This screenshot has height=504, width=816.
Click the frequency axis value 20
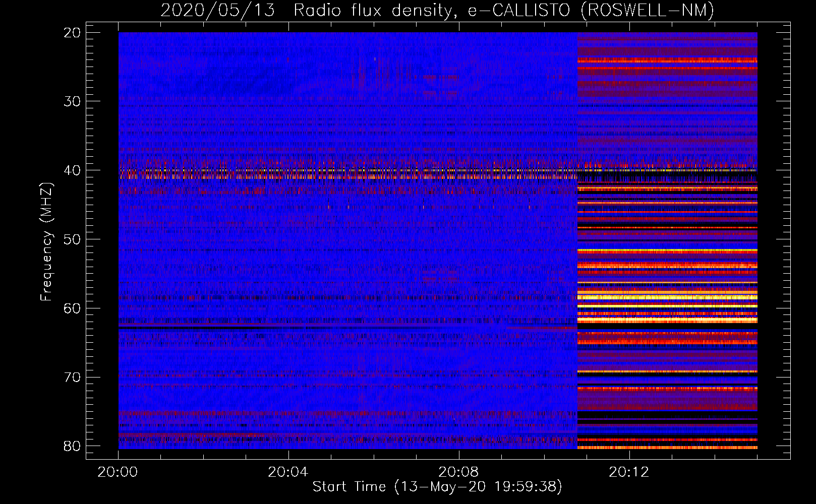coord(73,33)
